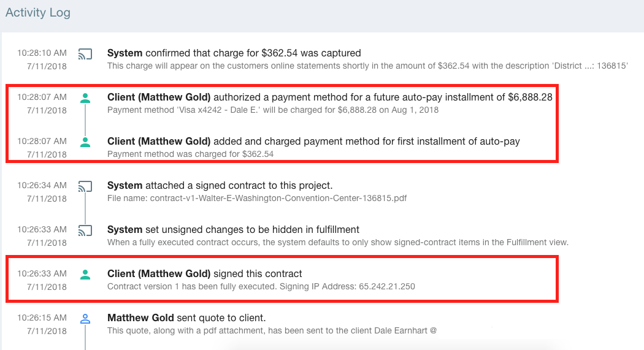Click the 10:26:34 AM timestamp
Screen dimensions: 644x350
(42, 186)
